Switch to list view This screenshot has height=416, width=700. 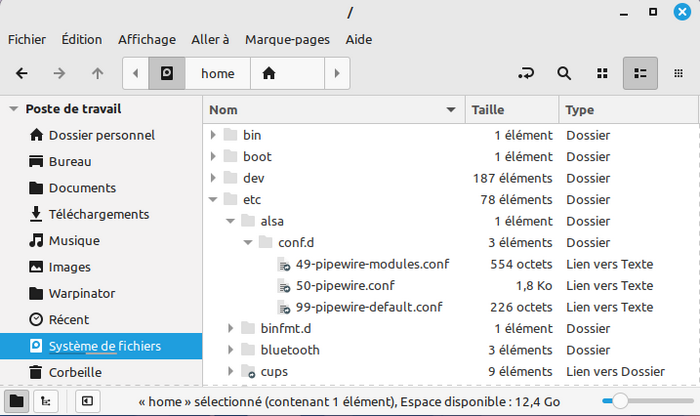[641, 73]
